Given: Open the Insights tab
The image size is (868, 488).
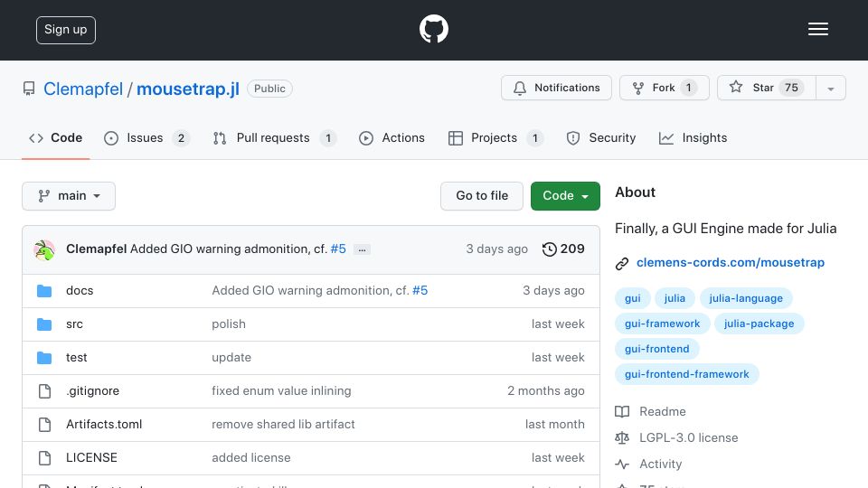Looking at the screenshot, I should coord(693,137).
